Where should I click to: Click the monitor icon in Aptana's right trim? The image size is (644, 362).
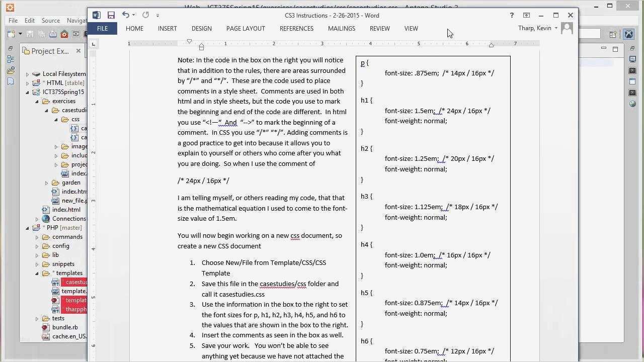point(633,59)
